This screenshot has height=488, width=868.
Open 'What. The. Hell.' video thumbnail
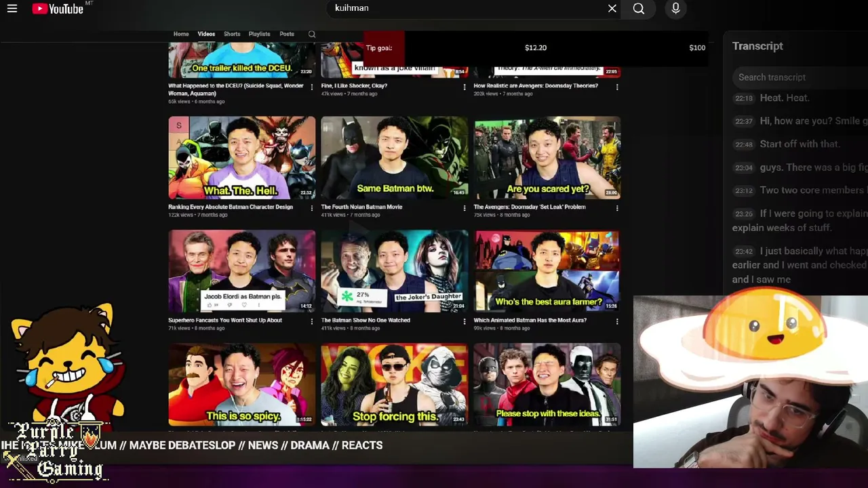point(242,158)
